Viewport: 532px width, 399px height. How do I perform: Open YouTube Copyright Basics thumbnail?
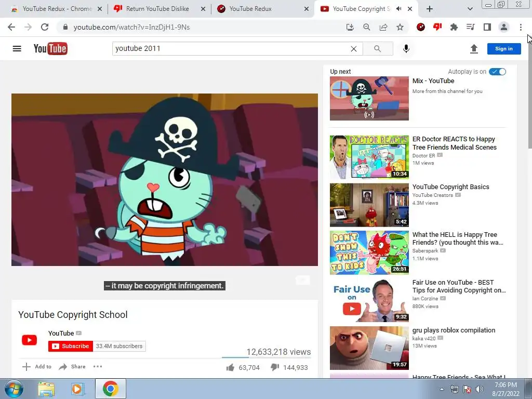369,205
